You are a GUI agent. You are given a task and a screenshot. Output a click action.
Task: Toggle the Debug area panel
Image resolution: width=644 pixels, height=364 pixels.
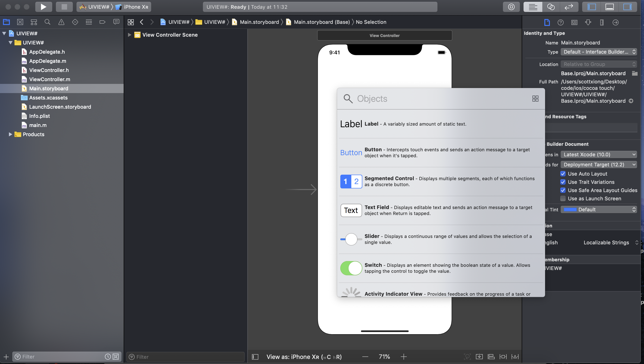pyautogui.click(x=609, y=7)
